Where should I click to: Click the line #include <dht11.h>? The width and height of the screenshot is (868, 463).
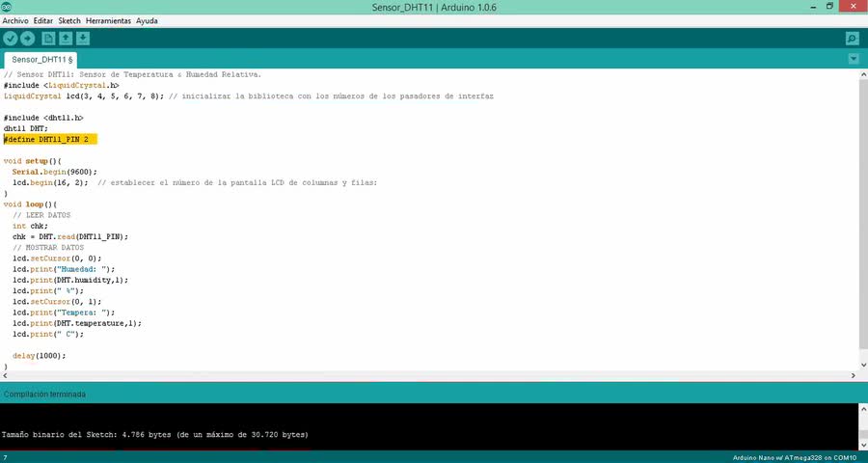(43, 118)
